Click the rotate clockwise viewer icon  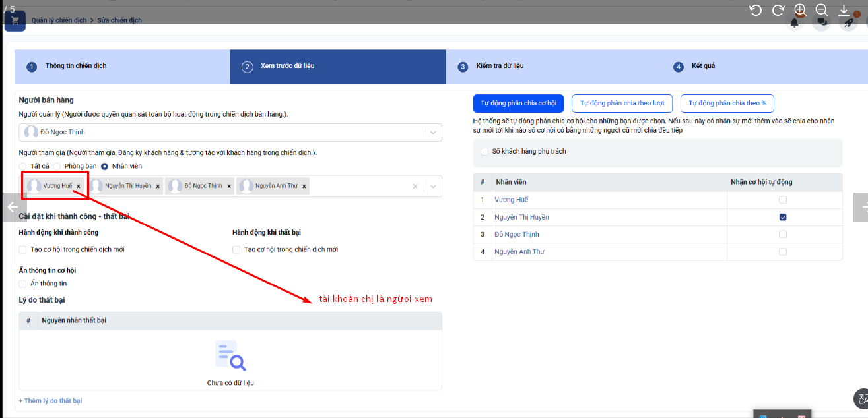(x=778, y=10)
